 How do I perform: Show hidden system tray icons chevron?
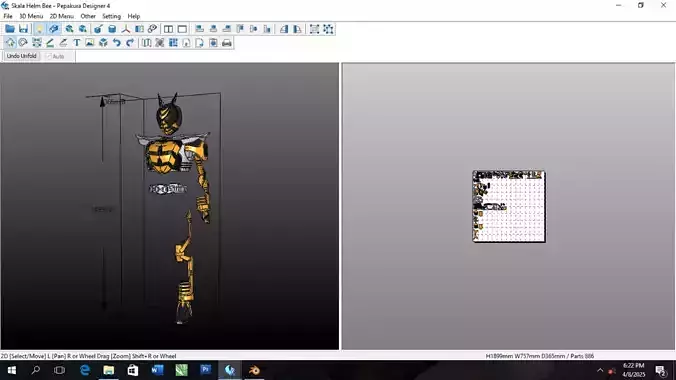tap(600, 370)
